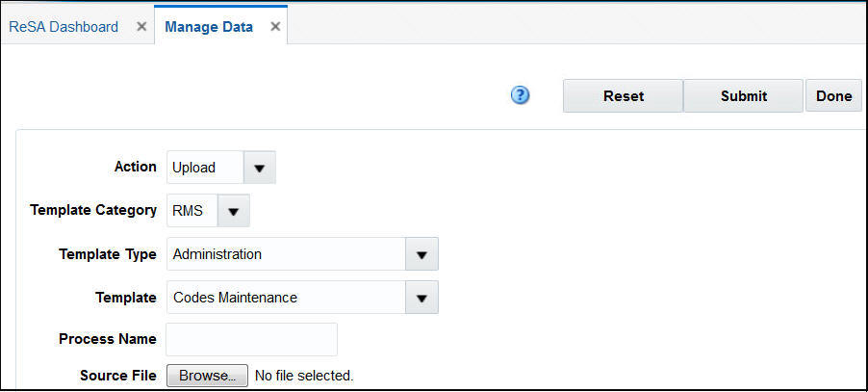Click the Source File label
The image size is (868, 392).
coord(117,376)
